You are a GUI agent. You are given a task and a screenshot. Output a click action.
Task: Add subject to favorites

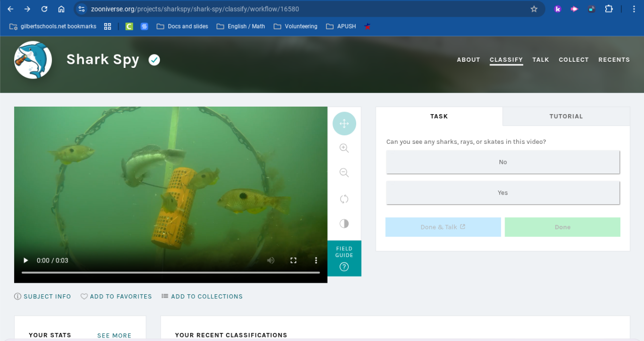(x=116, y=297)
